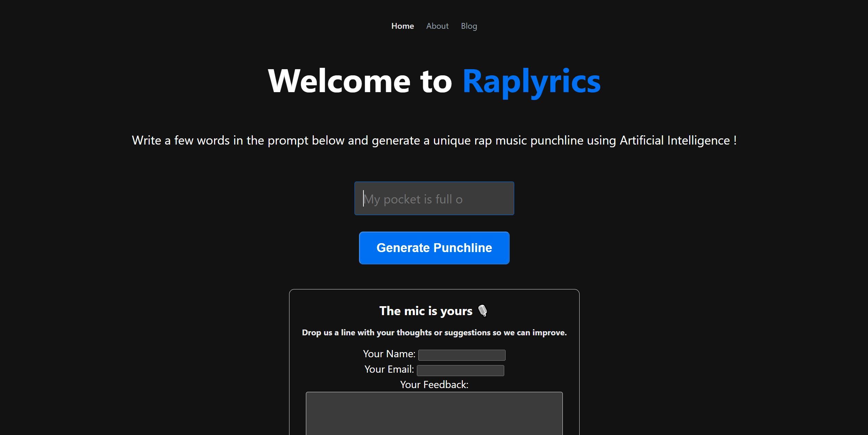The height and width of the screenshot is (435, 868).
Task: Click the Generate Punchline button
Action: [x=434, y=248]
